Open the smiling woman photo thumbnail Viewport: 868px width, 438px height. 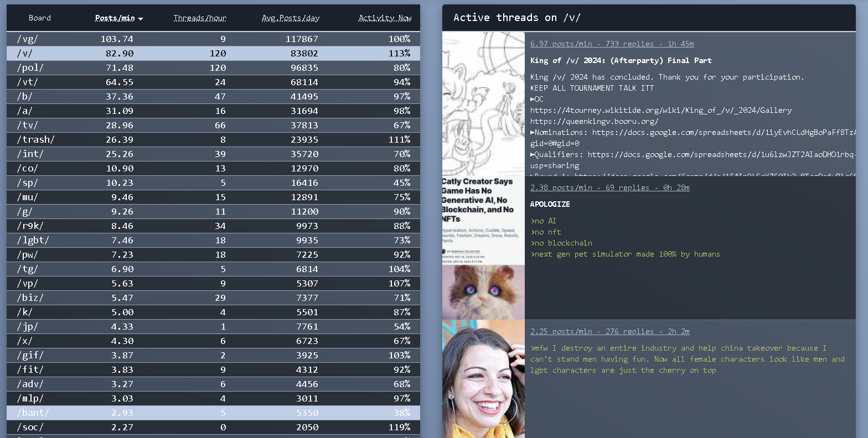click(x=483, y=379)
